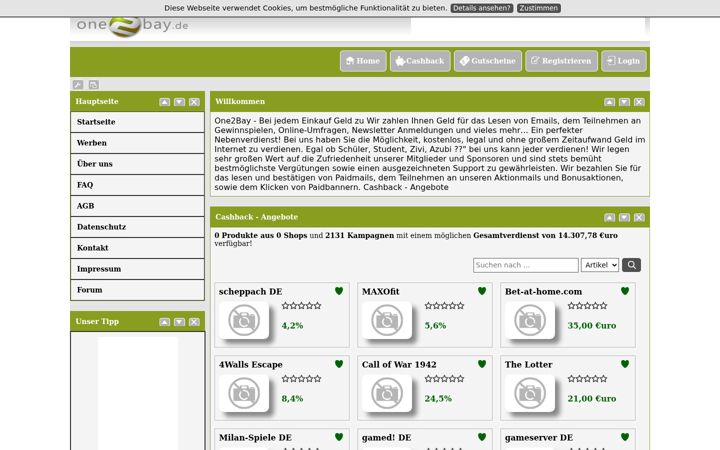This screenshot has height=450, width=720.
Task: Click the 24,5% cashback value
Action: [x=438, y=399]
